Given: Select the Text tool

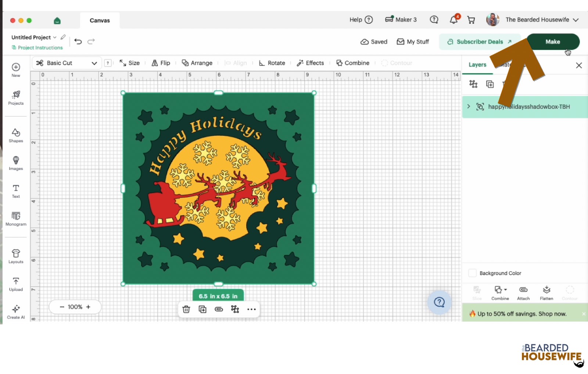Looking at the screenshot, I should coord(16,191).
